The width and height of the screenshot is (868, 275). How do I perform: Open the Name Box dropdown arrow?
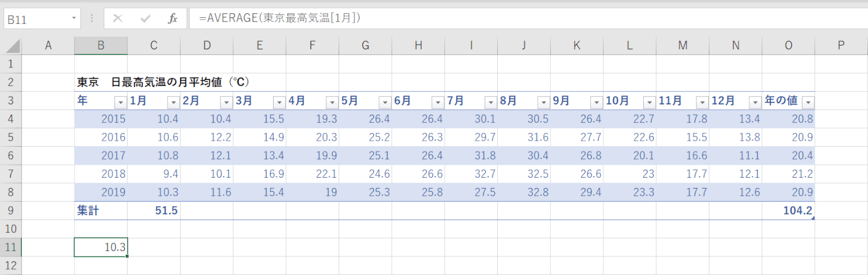(x=74, y=18)
